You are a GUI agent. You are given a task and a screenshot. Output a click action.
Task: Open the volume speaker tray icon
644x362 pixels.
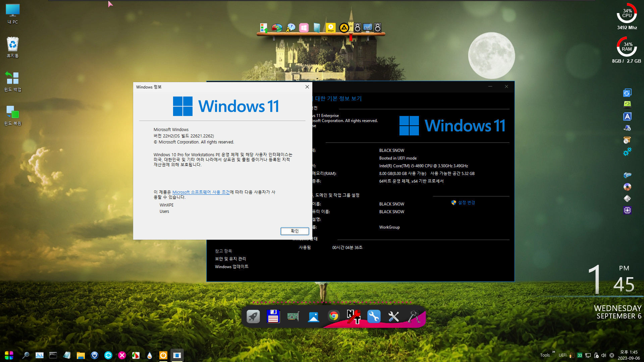[604, 355]
